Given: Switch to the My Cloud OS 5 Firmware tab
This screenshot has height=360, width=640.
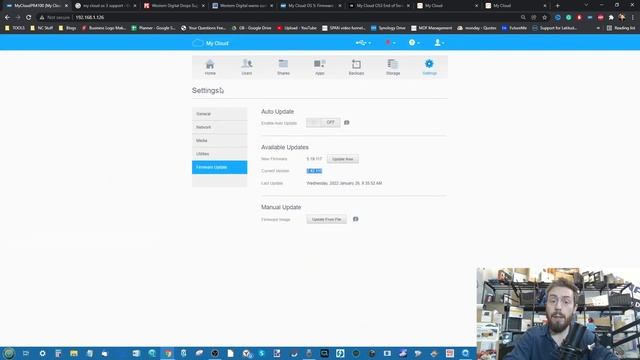Looking at the screenshot, I should [x=311, y=6].
